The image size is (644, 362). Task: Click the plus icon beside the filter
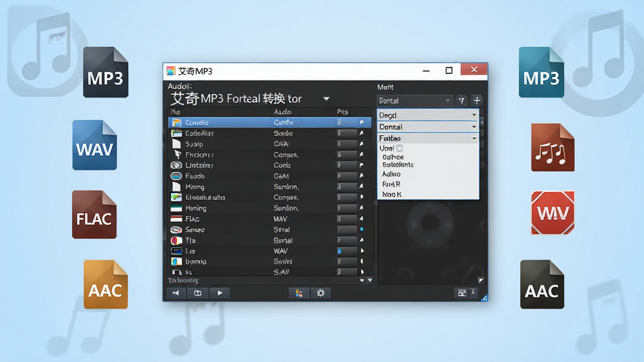pyautogui.click(x=477, y=101)
